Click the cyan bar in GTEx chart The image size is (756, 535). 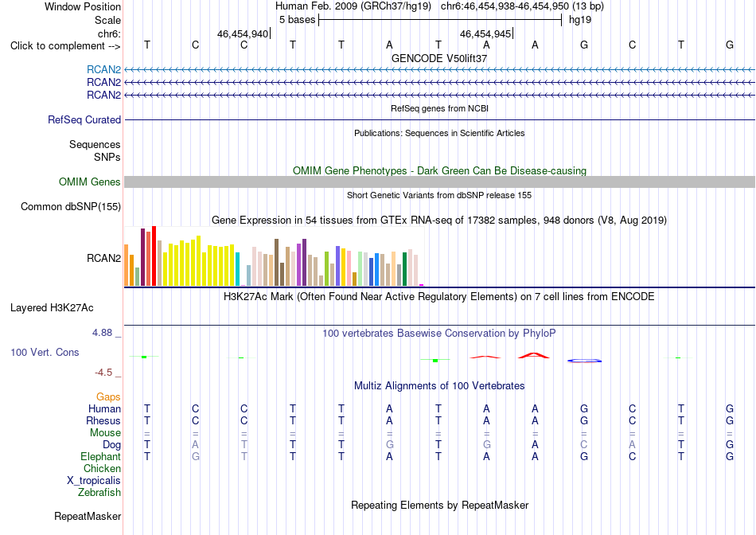(237, 269)
